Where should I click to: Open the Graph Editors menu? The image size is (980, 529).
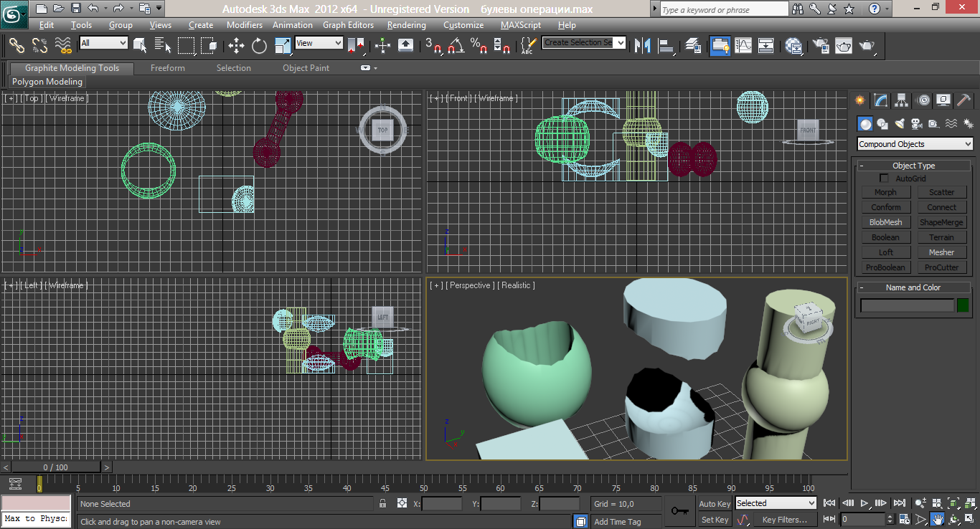(x=348, y=25)
